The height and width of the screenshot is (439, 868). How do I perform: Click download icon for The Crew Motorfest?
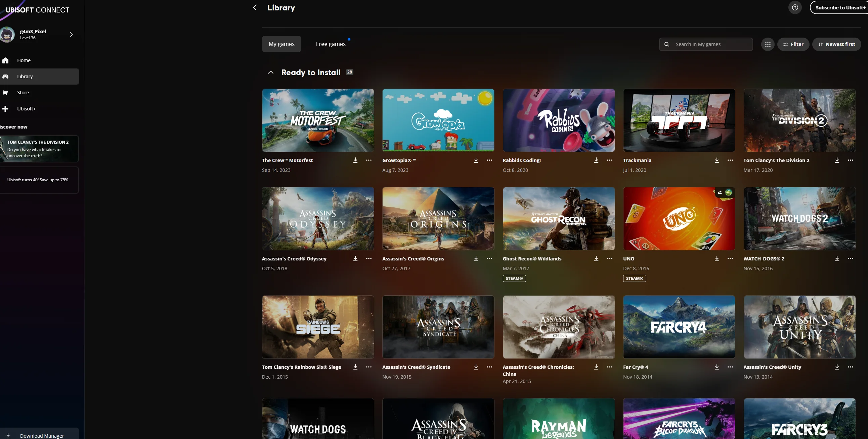click(x=355, y=160)
